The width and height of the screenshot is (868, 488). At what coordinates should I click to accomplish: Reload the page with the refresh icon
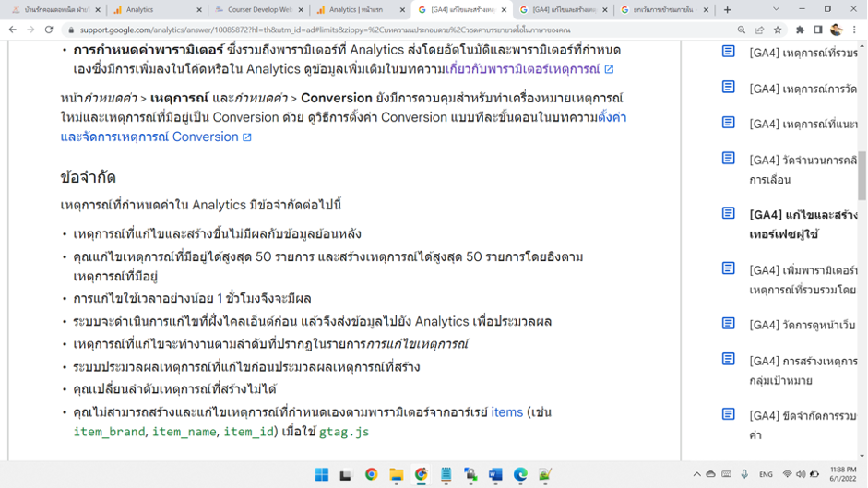click(x=52, y=30)
